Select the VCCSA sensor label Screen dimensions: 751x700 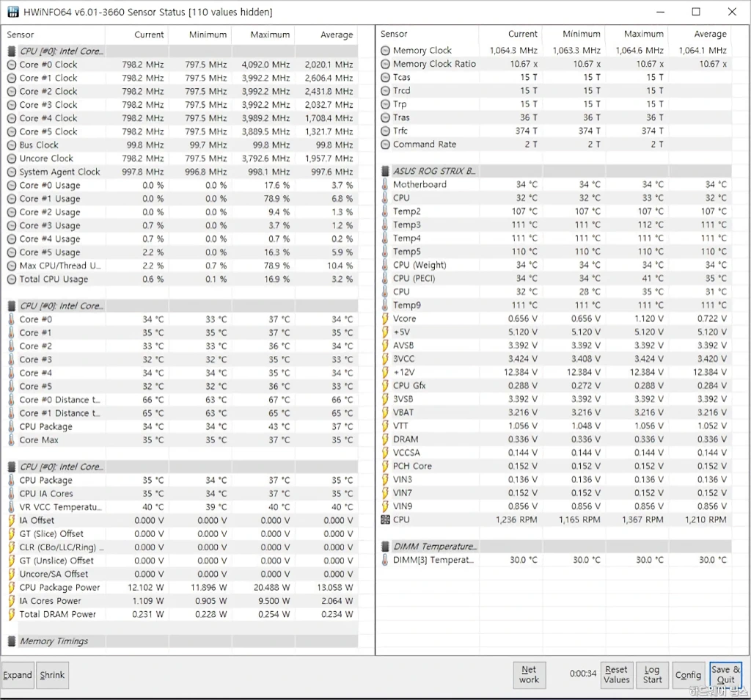tap(406, 453)
